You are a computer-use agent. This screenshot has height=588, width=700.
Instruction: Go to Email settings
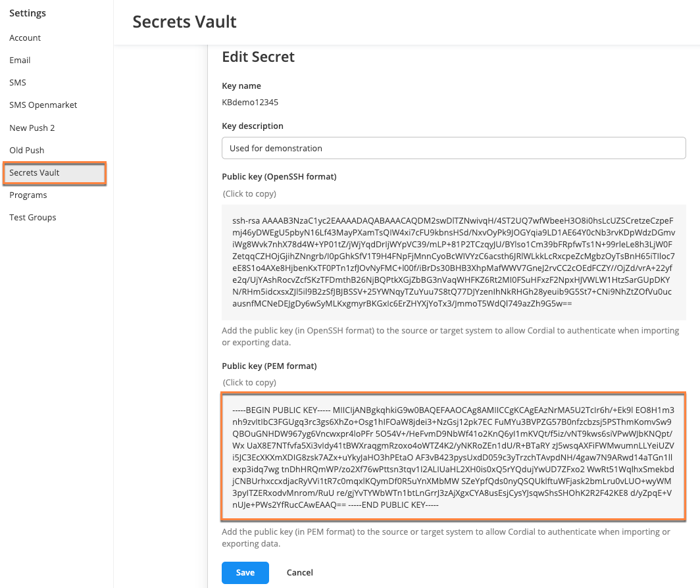click(x=20, y=61)
